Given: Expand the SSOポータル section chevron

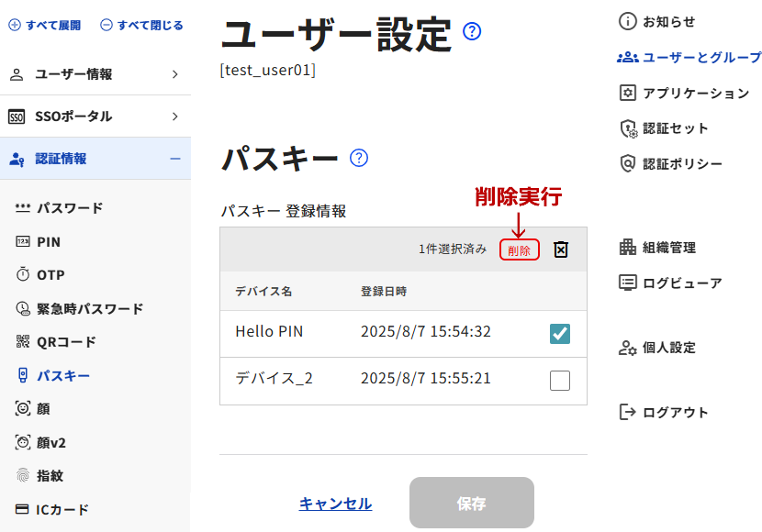Looking at the screenshot, I should tap(175, 116).
